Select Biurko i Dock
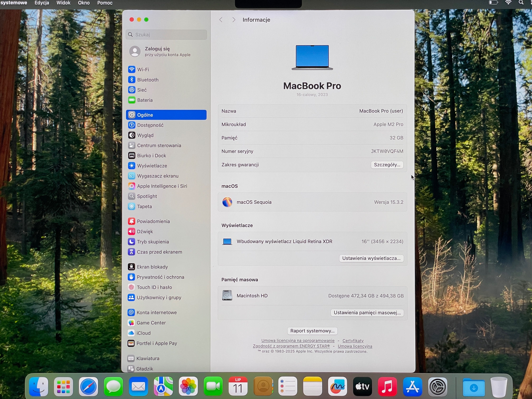 click(166, 156)
